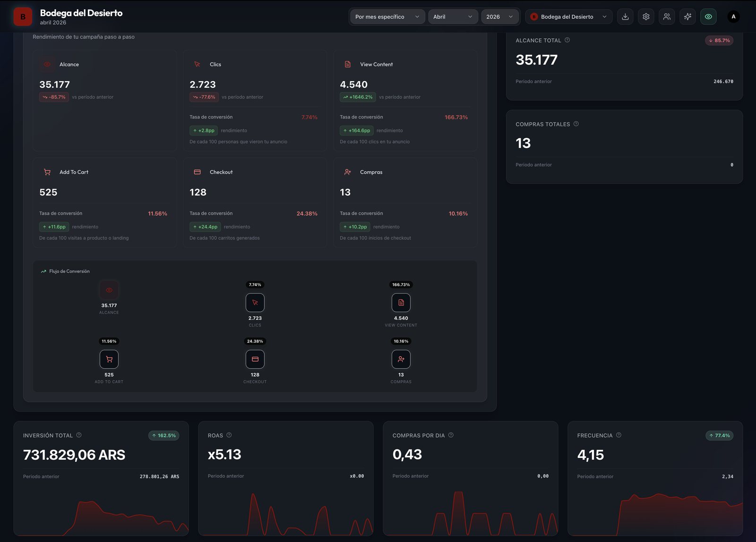Click the 77.4% badge on FRECUENCIA

point(719,436)
